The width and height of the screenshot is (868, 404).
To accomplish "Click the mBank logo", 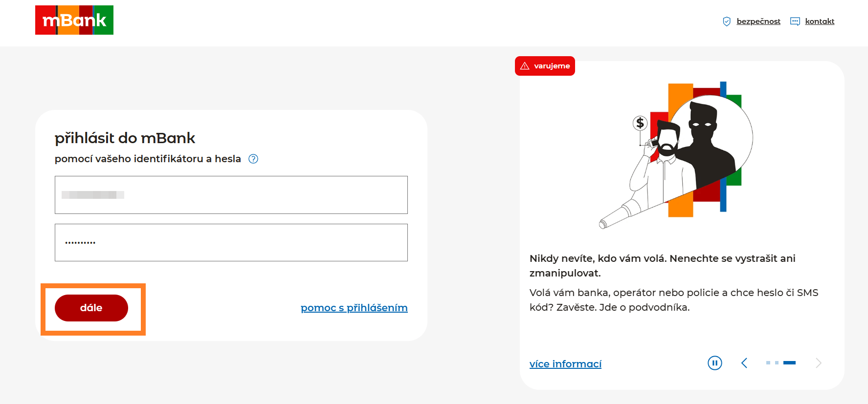I will pyautogui.click(x=74, y=20).
